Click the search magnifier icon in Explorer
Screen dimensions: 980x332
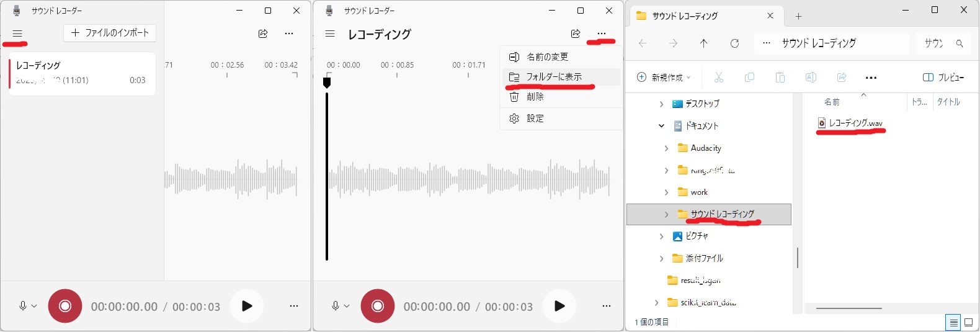960,43
